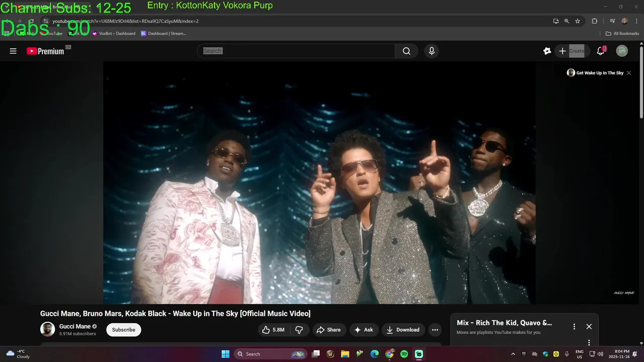This screenshot has height=362, width=644.
Task: Click the magnifier search button
Action: click(x=407, y=51)
